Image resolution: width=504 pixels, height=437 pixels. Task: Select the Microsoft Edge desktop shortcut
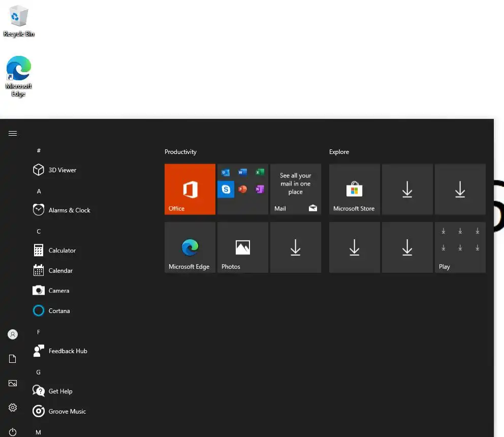(x=19, y=76)
